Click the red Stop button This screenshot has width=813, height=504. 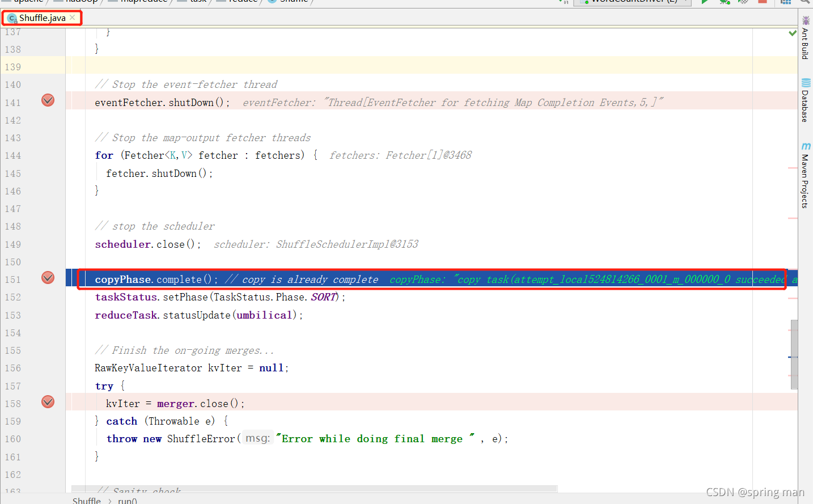point(763,2)
